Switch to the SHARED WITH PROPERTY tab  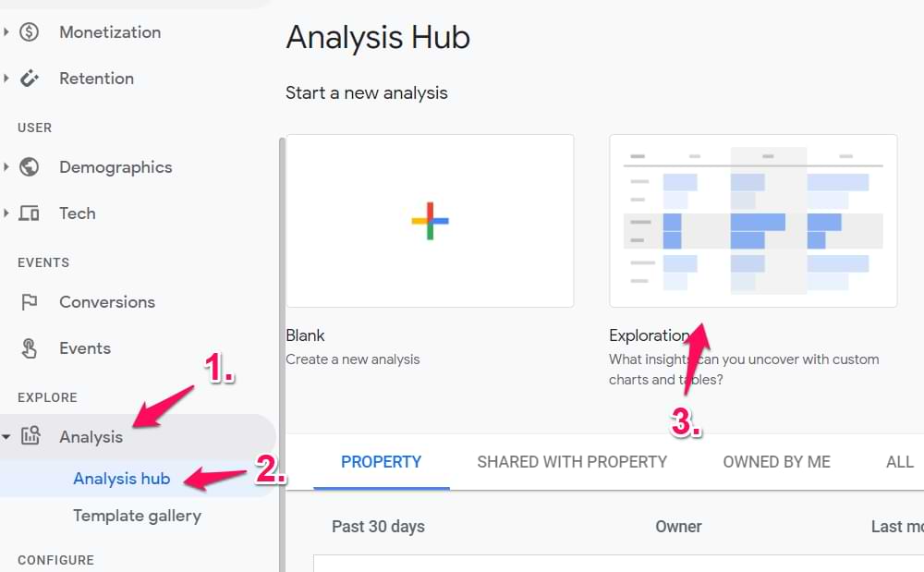click(x=572, y=461)
